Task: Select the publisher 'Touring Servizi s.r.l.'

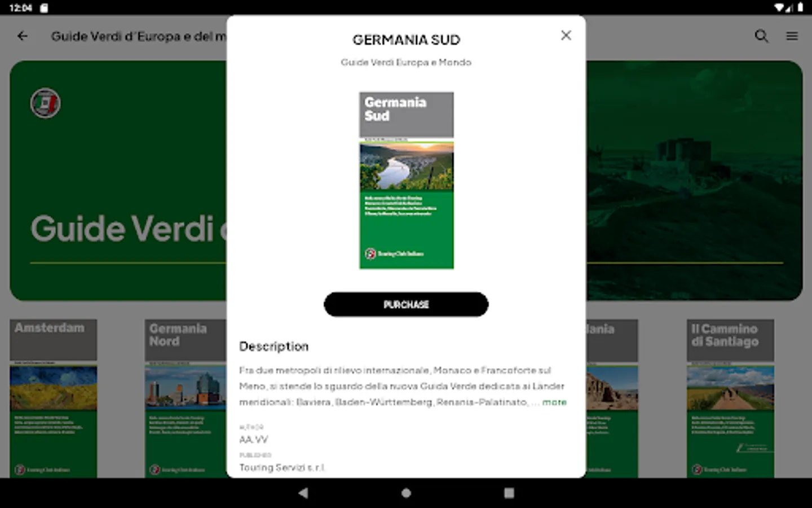Action: (x=282, y=467)
